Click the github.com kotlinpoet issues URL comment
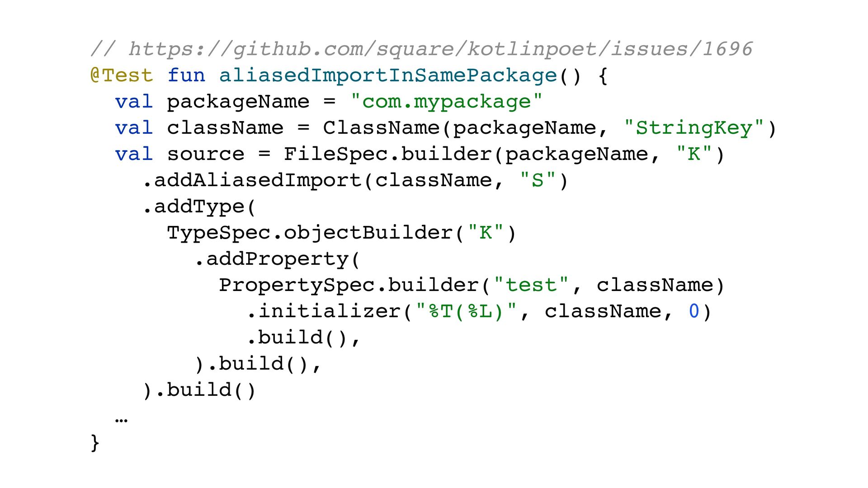868x488 pixels. click(x=421, y=49)
